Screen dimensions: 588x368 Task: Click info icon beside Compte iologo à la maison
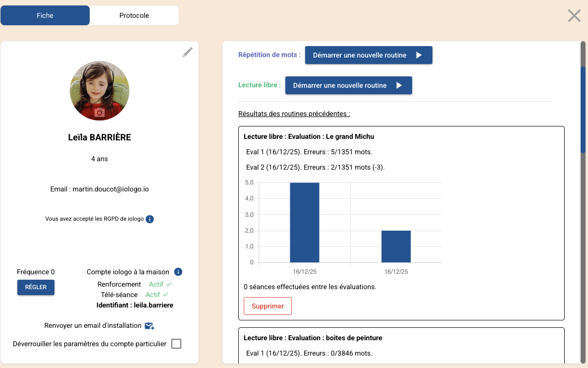(x=178, y=272)
